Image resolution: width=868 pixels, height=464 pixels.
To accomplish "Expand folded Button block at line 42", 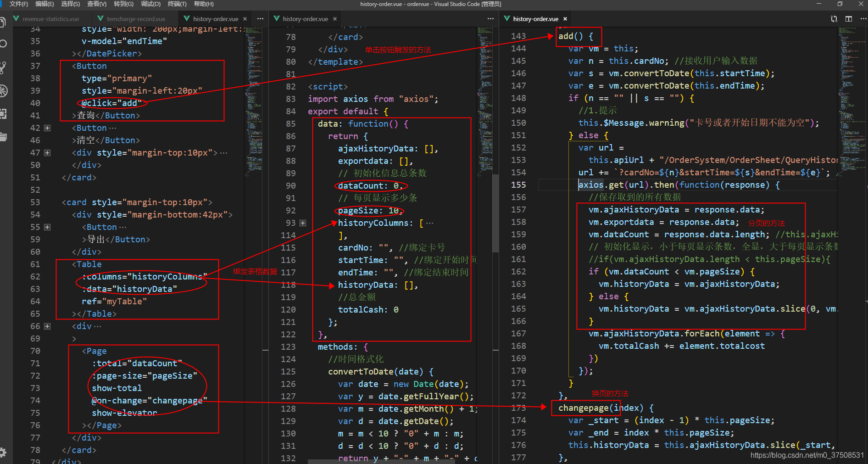I will point(47,128).
